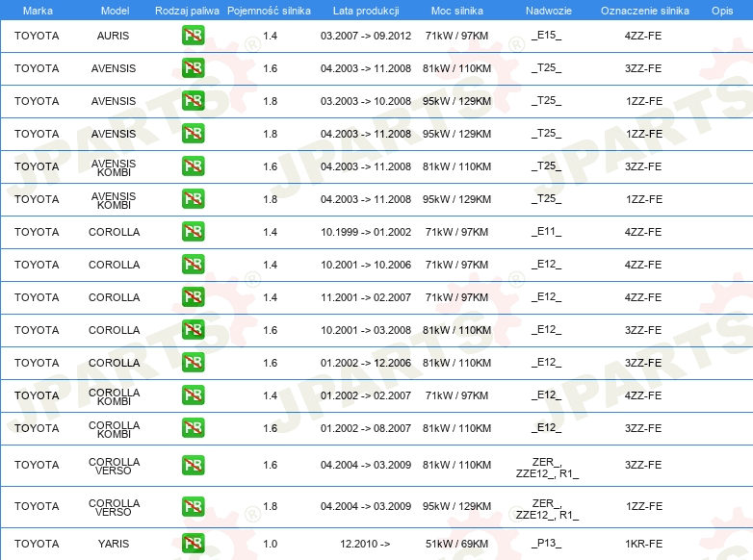Click the _E15_ body code
Screen dimensions: 753x560
tap(547, 35)
